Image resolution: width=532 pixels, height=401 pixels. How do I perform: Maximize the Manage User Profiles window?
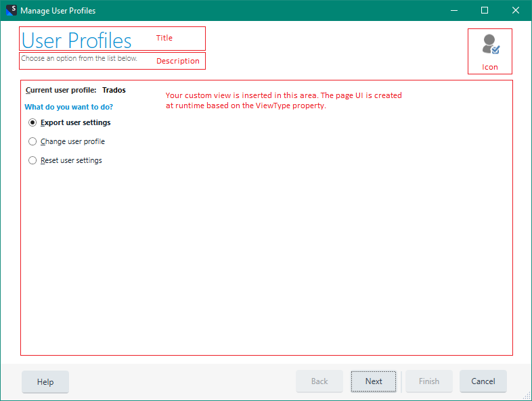tap(485, 10)
